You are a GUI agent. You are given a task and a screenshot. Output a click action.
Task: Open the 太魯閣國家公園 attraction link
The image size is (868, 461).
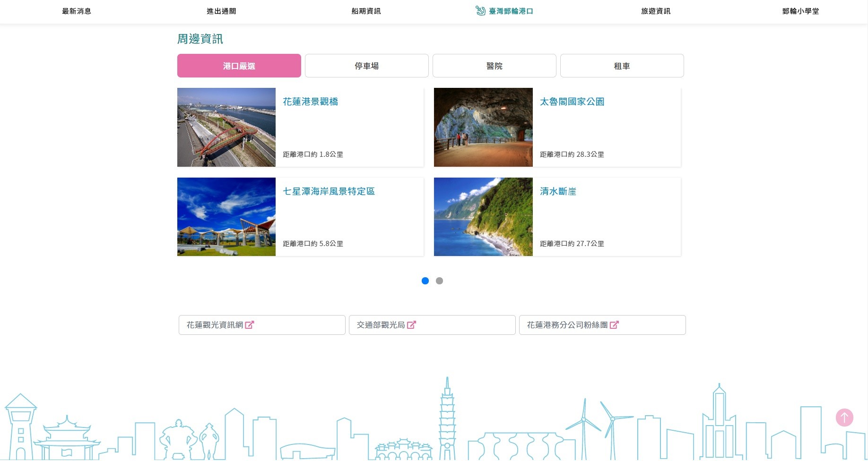coord(572,101)
